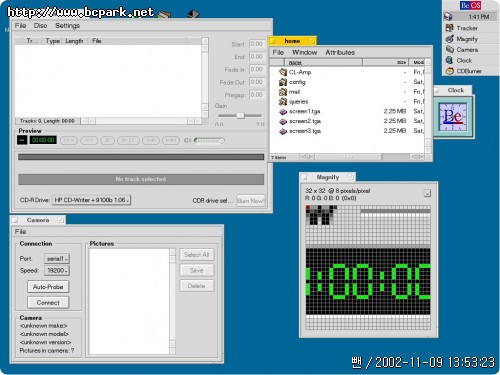Open the Speed 19200 dropdown
The width and height of the screenshot is (500, 375).
(57, 270)
